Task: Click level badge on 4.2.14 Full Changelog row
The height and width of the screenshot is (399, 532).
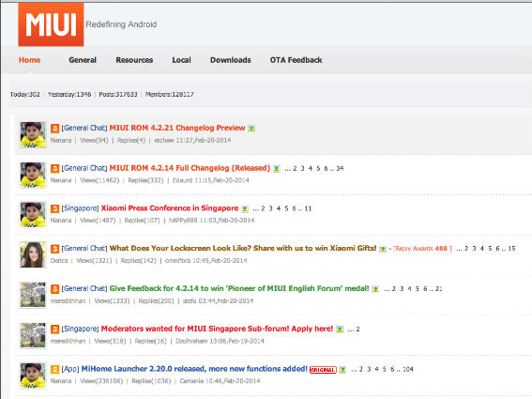Action: point(55,168)
